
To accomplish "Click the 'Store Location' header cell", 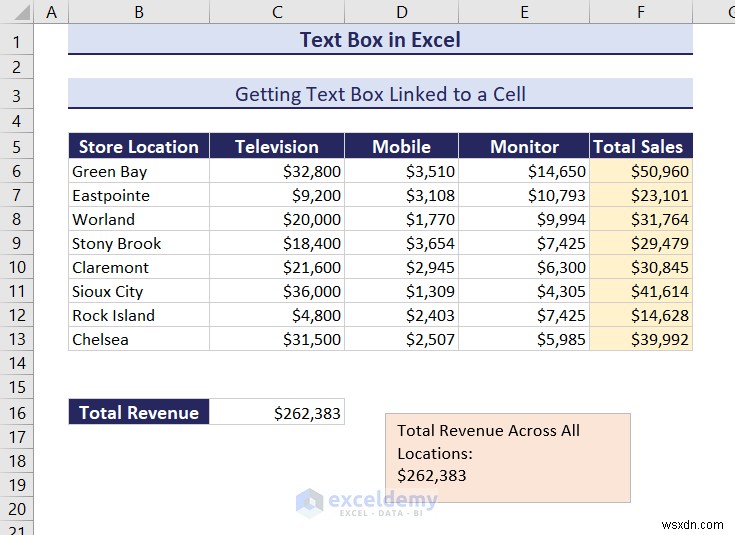I will [x=139, y=146].
